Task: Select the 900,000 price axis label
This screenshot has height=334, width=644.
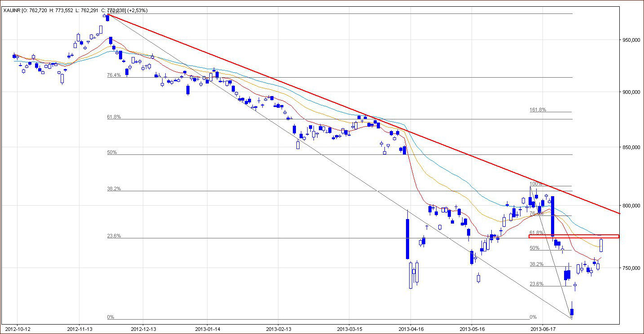Action: click(631, 92)
